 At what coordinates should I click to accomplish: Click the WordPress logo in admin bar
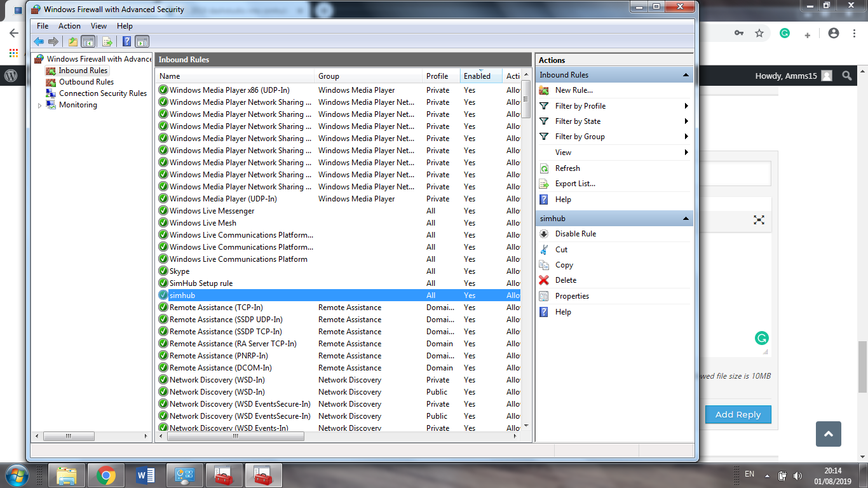tap(11, 76)
